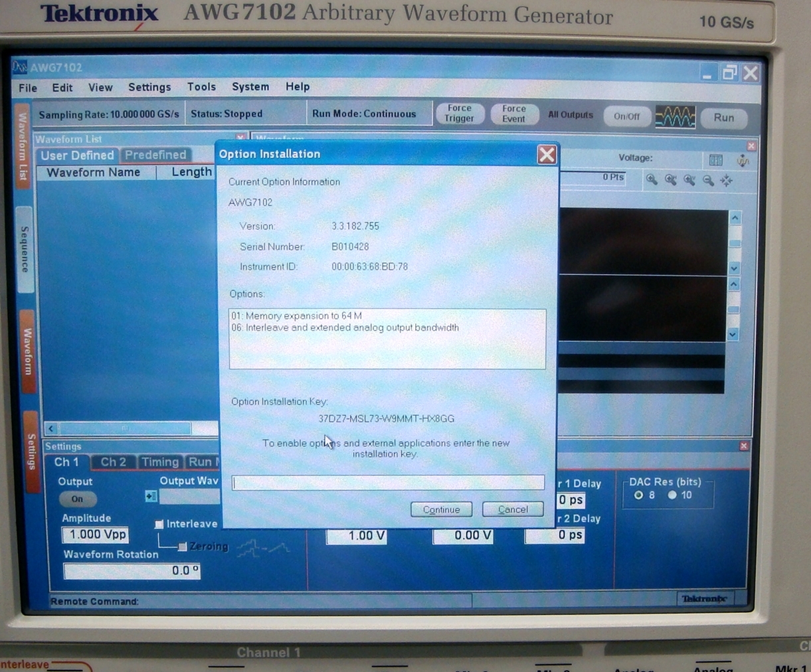Click the Waveform Name column header

click(94, 173)
